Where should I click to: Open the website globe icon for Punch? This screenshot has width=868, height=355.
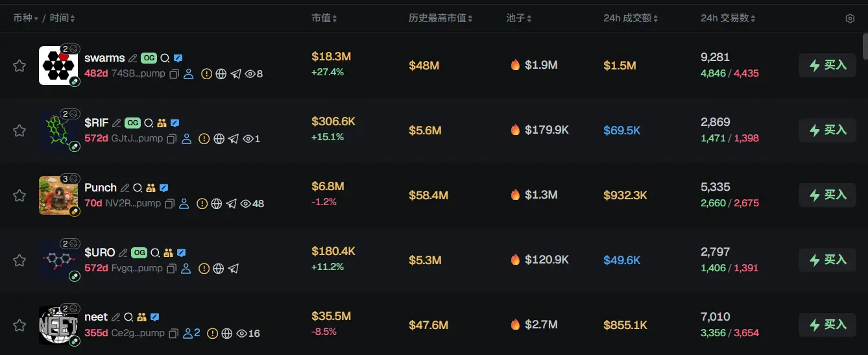pyautogui.click(x=217, y=204)
